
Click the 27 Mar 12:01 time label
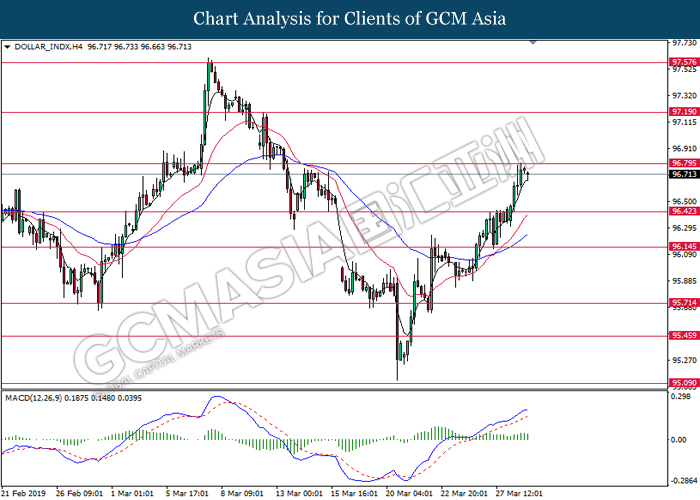coord(519,493)
